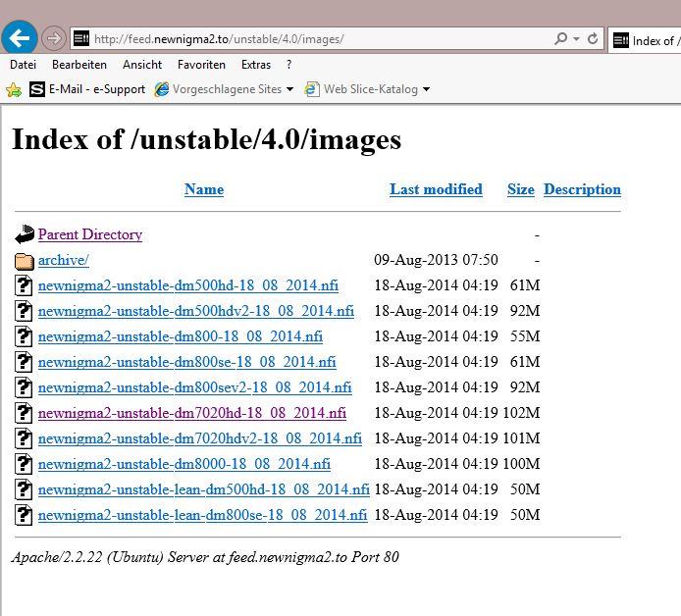The width and height of the screenshot is (681, 616).
Task: Sort the listing by the Name column
Action: click(x=204, y=189)
